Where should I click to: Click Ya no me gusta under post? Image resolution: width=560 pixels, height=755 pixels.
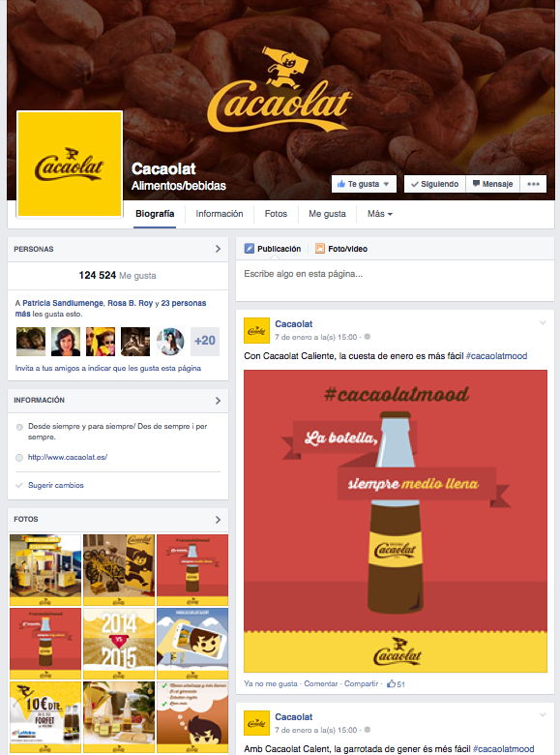tap(271, 683)
